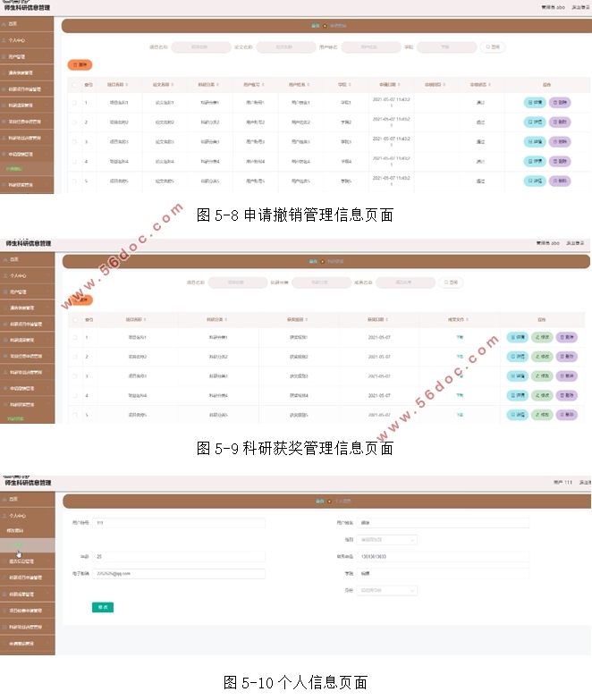The width and height of the screenshot is (592, 700).
Task: Click 联系电话 field in Figure 5-10 form
Action: [443, 557]
